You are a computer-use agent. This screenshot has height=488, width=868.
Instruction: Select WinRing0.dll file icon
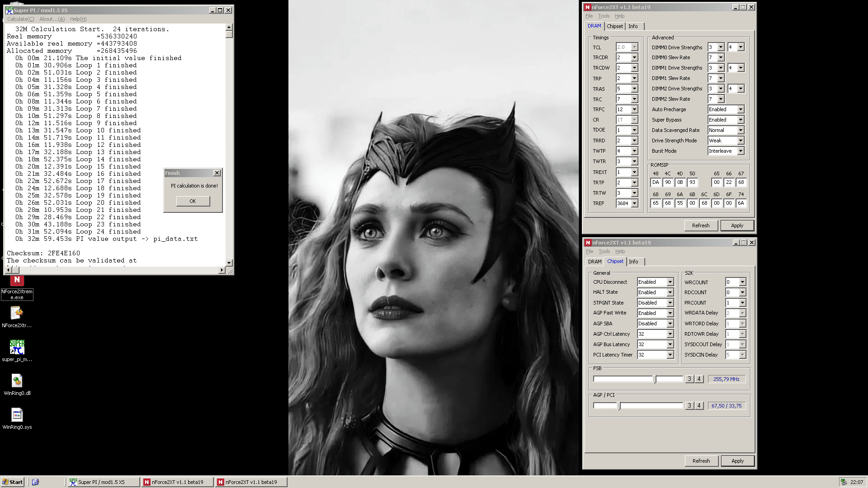coord(17,381)
